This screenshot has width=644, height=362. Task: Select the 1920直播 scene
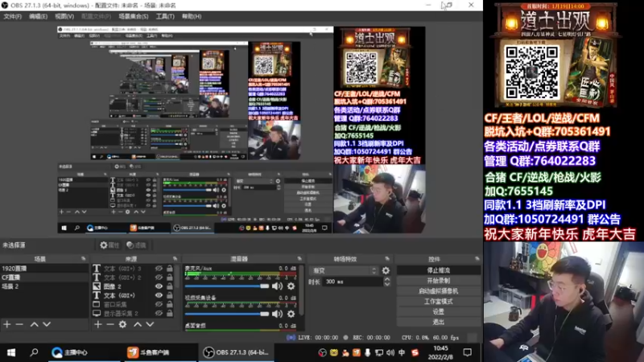coord(44,269)
